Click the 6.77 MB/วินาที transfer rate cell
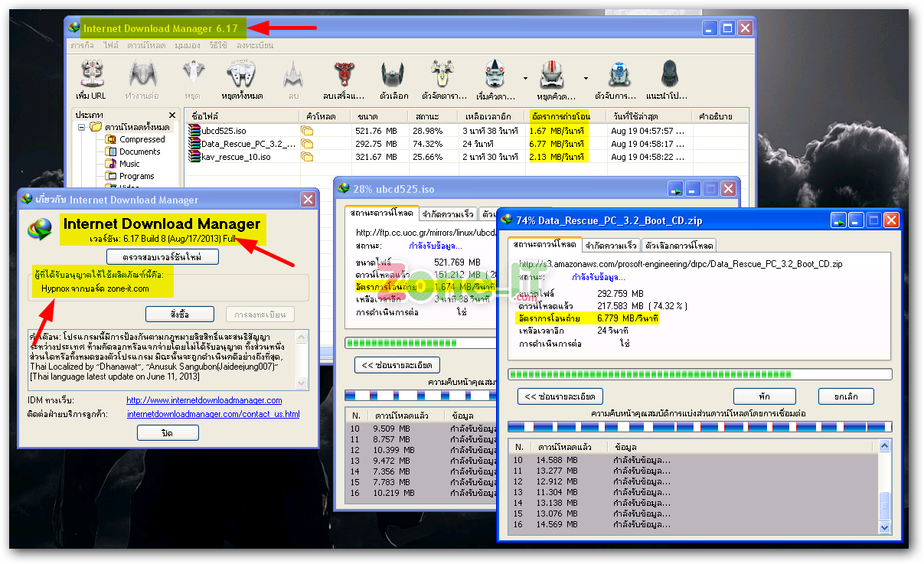 [x=557, y=144]
